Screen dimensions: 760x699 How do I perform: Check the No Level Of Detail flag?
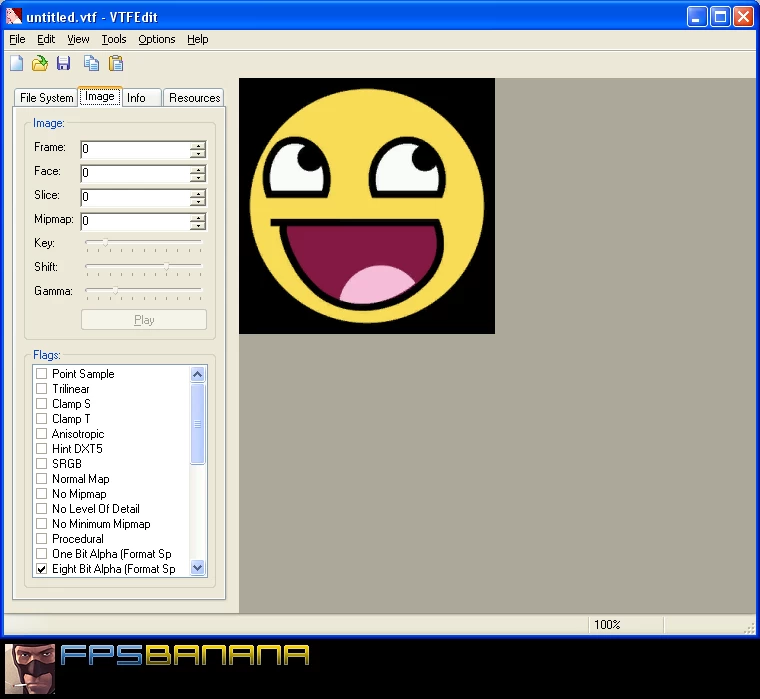[42, 509]
